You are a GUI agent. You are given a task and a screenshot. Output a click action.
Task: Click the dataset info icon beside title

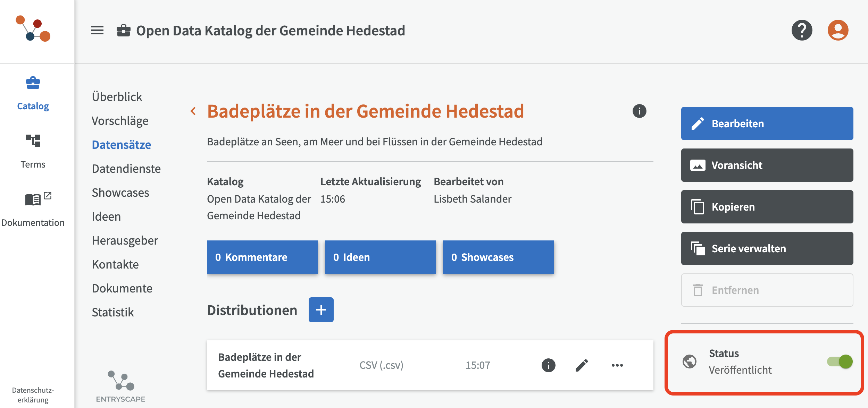pyautogui.click(x=639, y=111)
